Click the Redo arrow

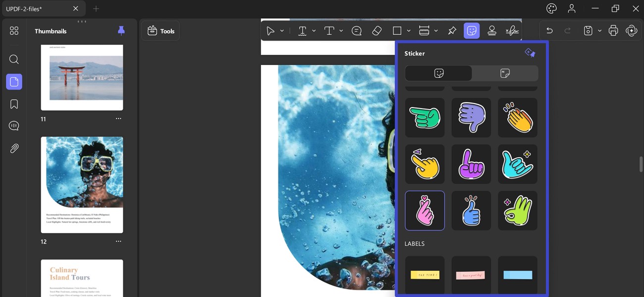click(x=568, y=31)
